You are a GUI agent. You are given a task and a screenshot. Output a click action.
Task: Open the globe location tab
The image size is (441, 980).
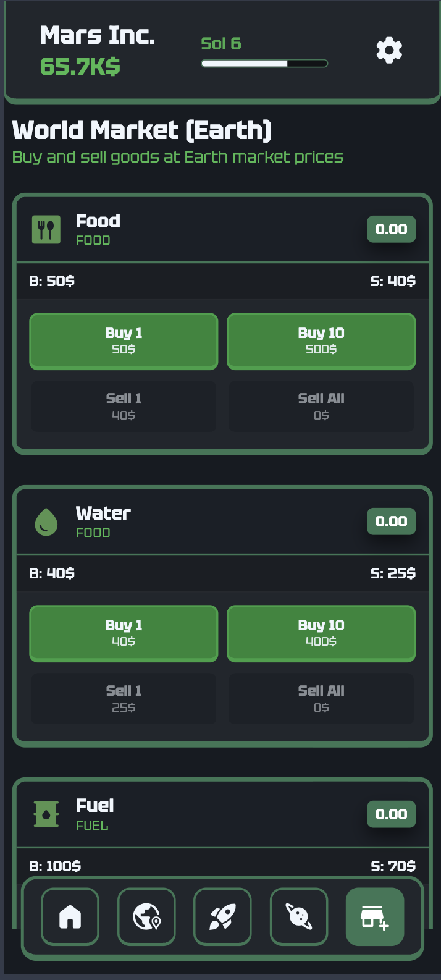coord(146,916)
